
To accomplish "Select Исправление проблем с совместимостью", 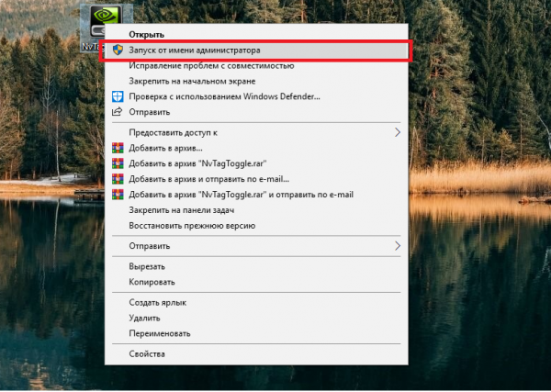I will (x=211, y=65).
